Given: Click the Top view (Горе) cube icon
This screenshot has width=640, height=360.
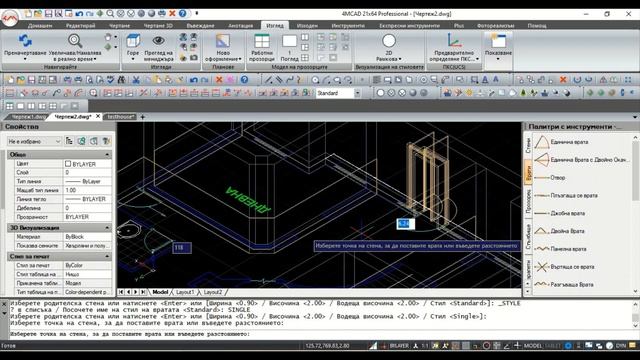Looking at the screenshot, I should 133,41.
